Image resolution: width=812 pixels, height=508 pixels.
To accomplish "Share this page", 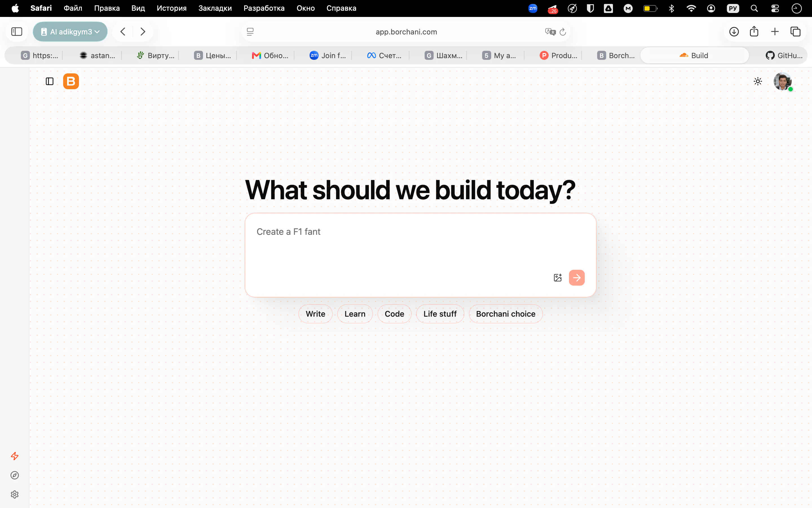I will (754, 31).
